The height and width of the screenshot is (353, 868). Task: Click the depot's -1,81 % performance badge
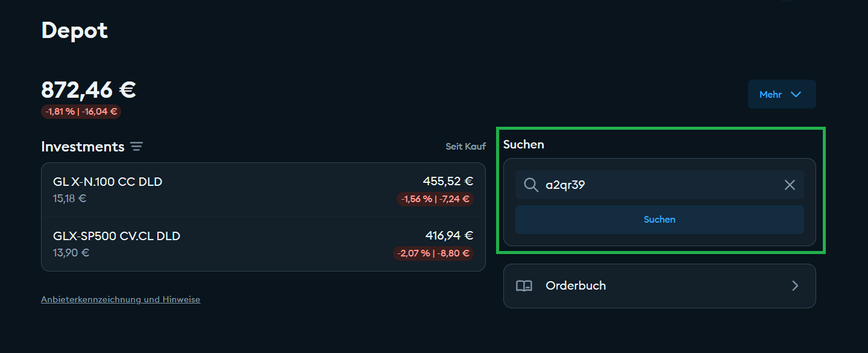(x=81, y=112)
